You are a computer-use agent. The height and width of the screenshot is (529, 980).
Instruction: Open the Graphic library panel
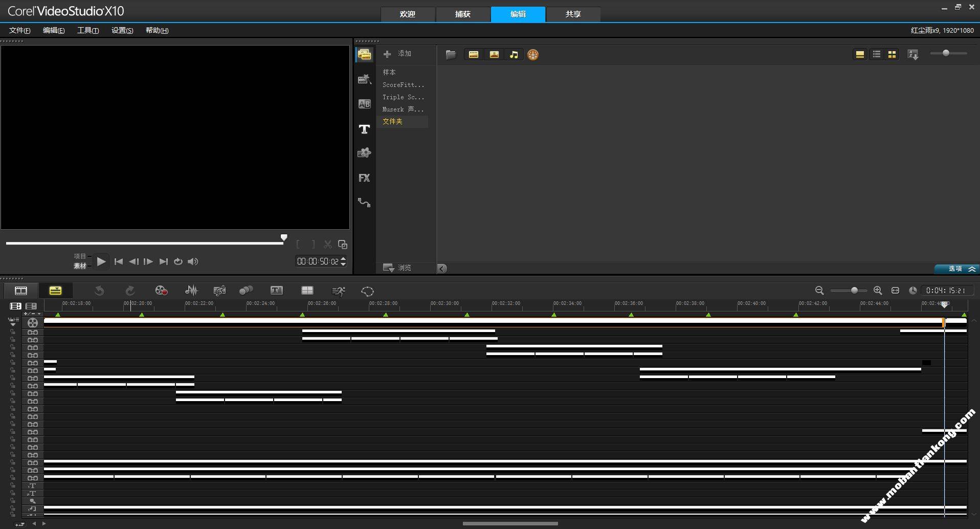click(364, 152)
